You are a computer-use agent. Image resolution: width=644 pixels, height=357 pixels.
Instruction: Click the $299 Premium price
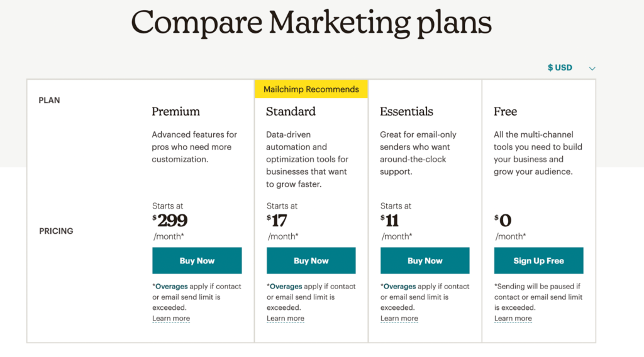170,221
